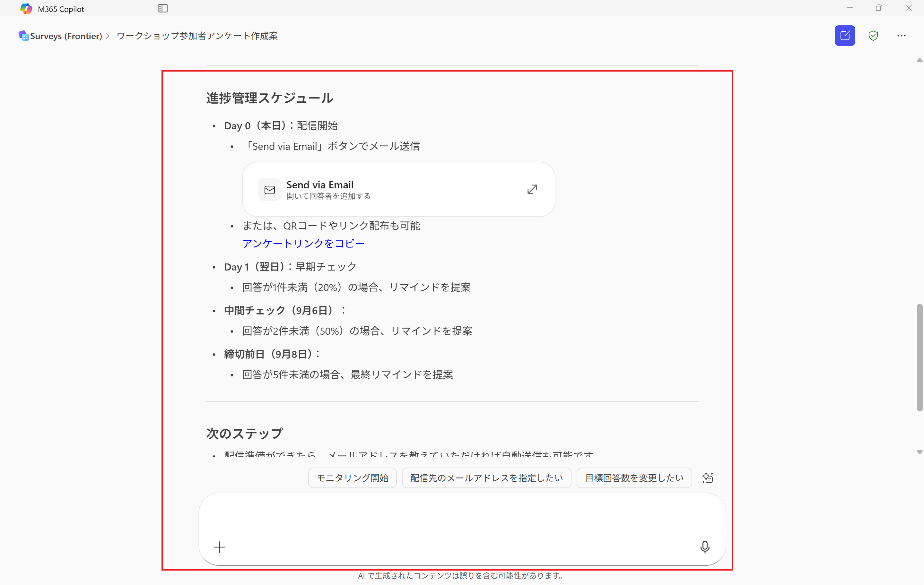Open the more options ellipsis menu

[x=901, y=35]
